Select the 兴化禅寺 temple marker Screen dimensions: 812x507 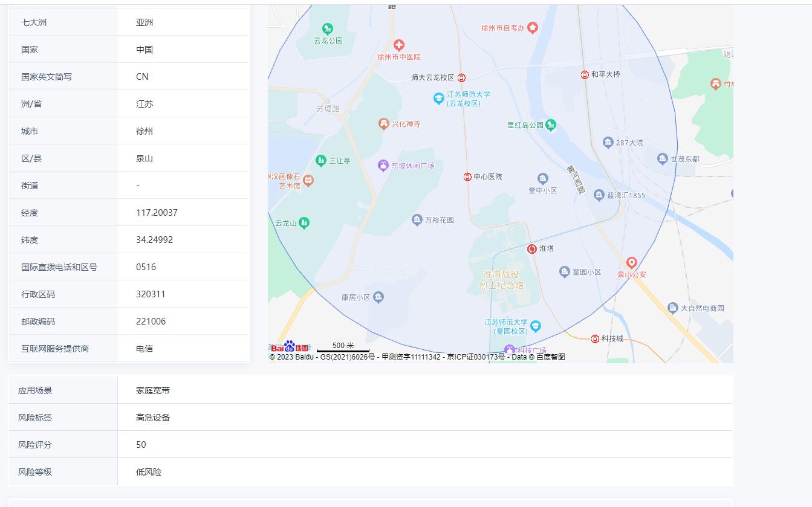click(x=383, y=124)
